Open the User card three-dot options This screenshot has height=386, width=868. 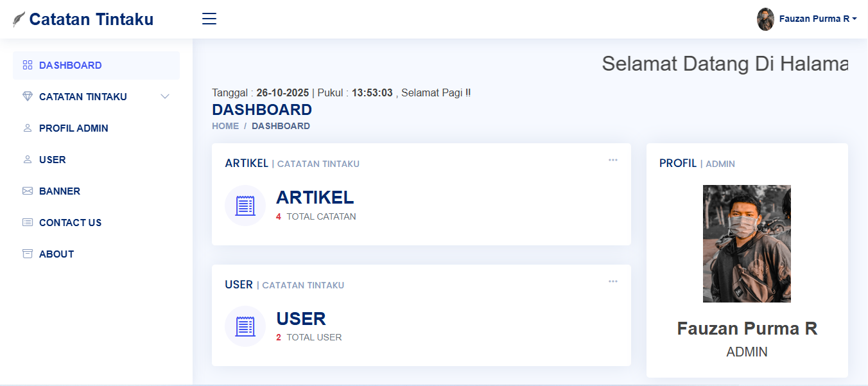[613, 281]
